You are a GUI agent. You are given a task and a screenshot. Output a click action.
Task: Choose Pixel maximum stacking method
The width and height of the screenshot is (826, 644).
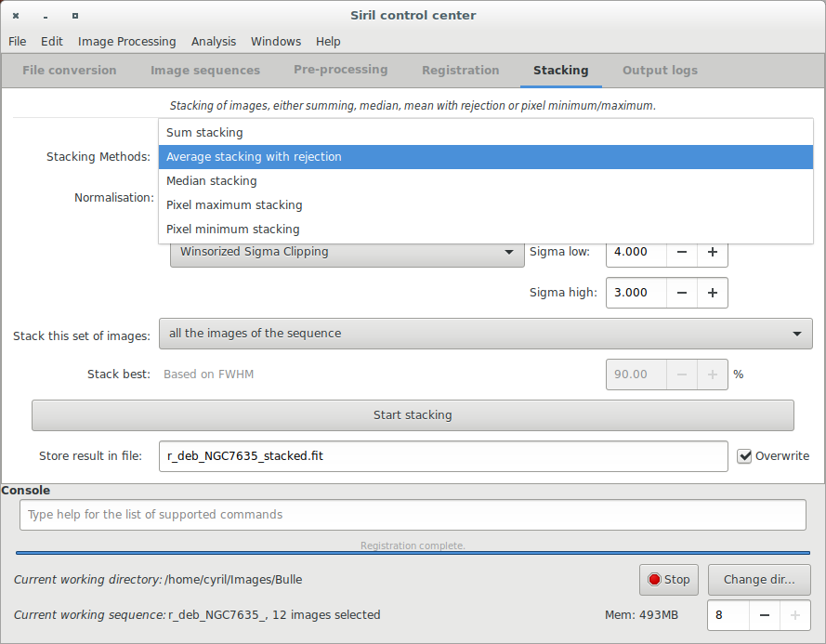(486, 205)
